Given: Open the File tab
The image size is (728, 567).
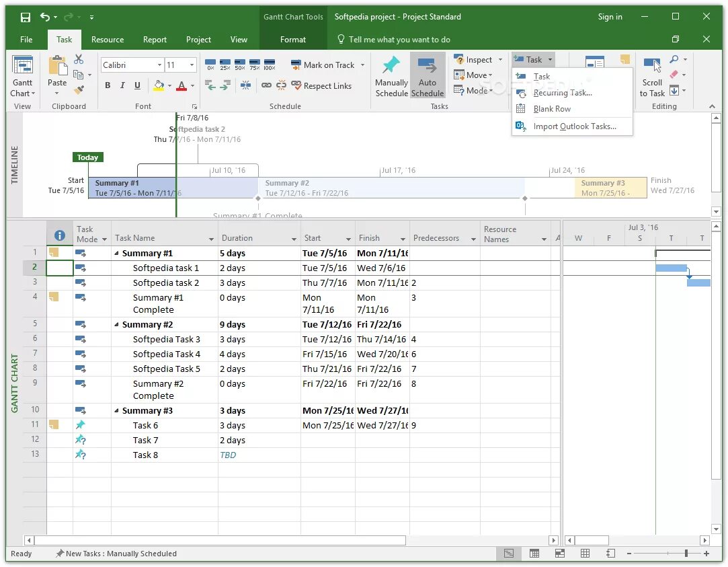Looking at the screenshot, I should [x=26, y=40].
